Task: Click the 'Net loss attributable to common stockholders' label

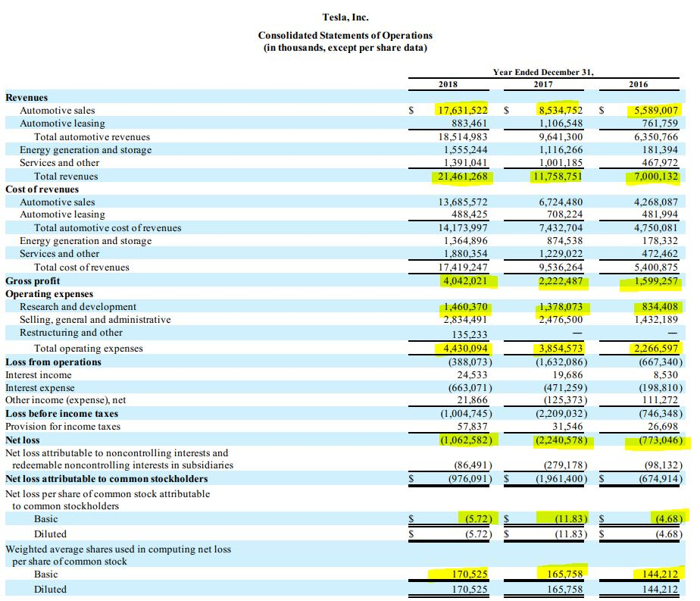Action: click(x=106, y=479)
